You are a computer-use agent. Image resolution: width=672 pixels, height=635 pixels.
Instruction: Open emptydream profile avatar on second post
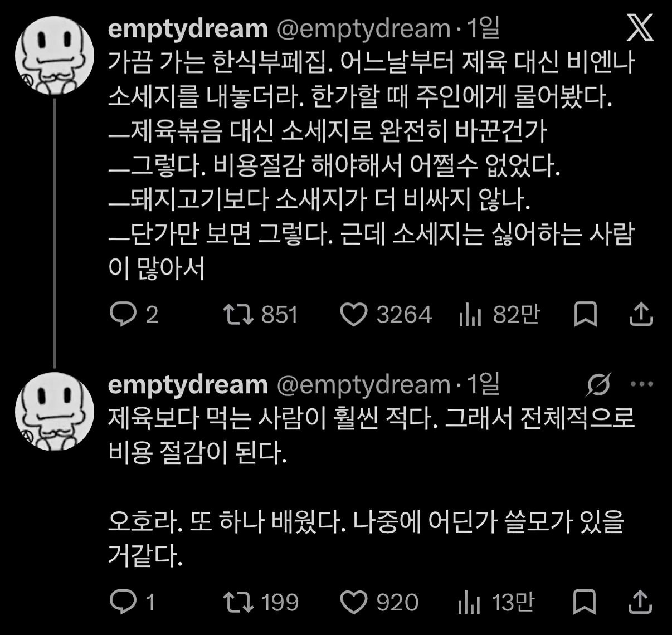click(x=54, y=412)
